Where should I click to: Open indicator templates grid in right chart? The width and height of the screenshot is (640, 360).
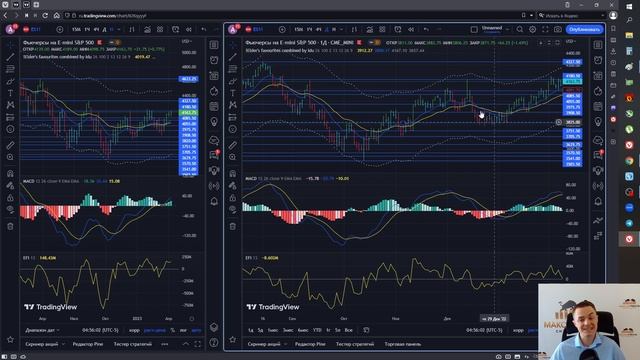(x=382, y=29)
